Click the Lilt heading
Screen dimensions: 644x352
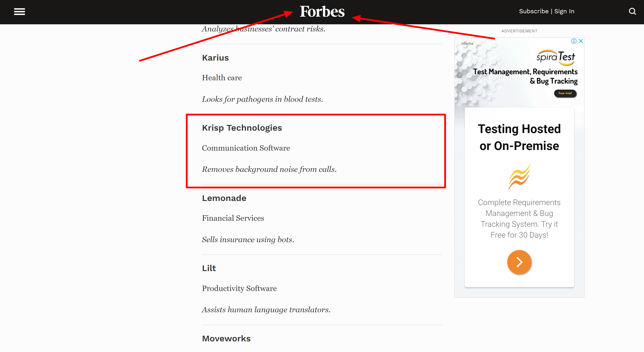point(209,268)
